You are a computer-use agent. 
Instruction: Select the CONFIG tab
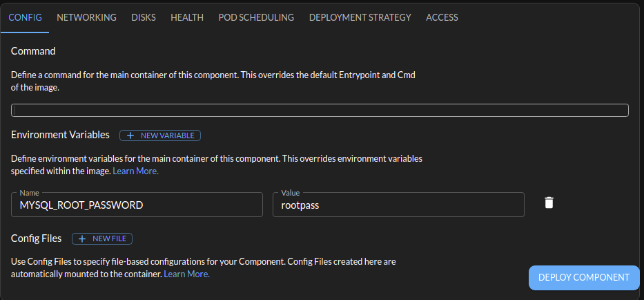click(25, 17)
